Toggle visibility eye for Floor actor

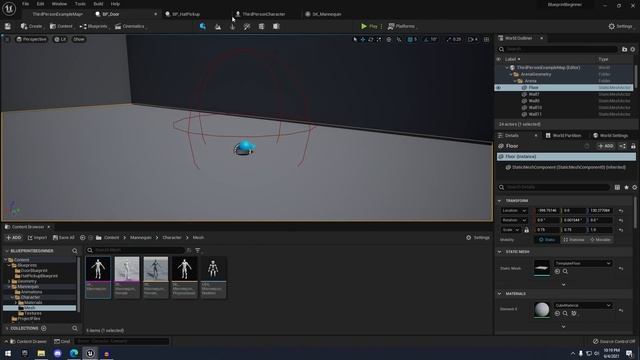pos(498,87)
